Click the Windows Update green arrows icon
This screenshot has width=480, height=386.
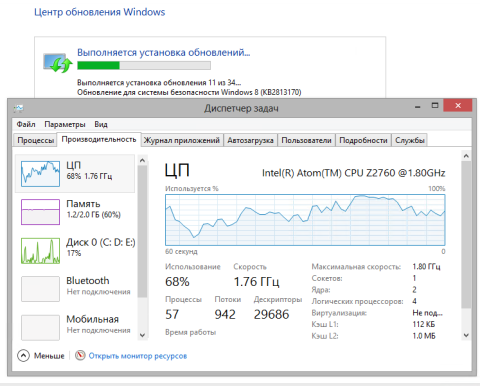[58, 63]
